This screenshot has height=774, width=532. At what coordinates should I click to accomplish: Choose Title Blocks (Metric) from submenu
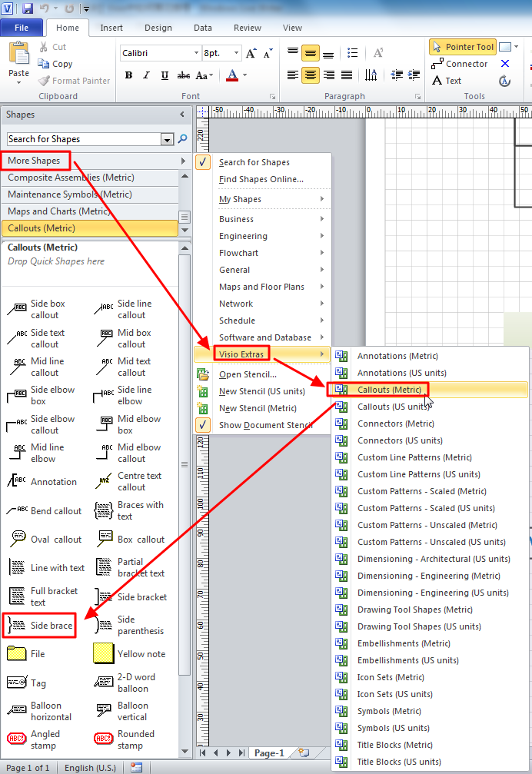(430, 745)
